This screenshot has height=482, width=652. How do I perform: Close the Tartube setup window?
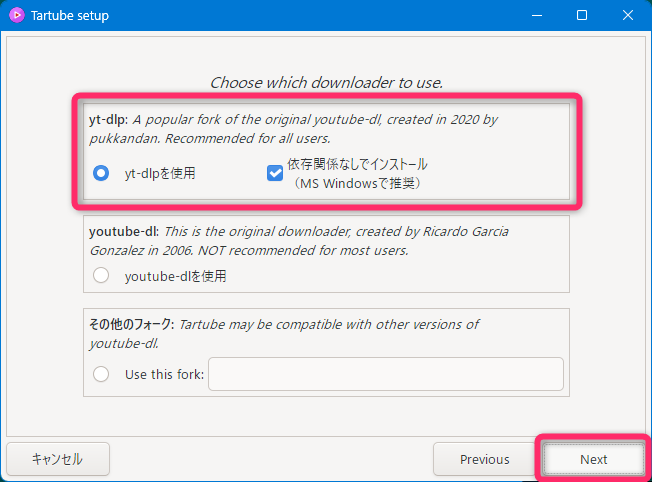[627, 16]
